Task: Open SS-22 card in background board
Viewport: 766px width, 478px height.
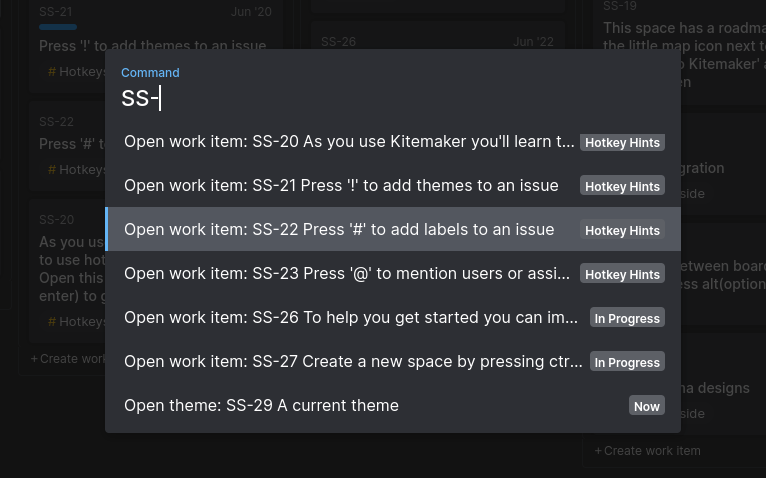Action: [68, 145]
